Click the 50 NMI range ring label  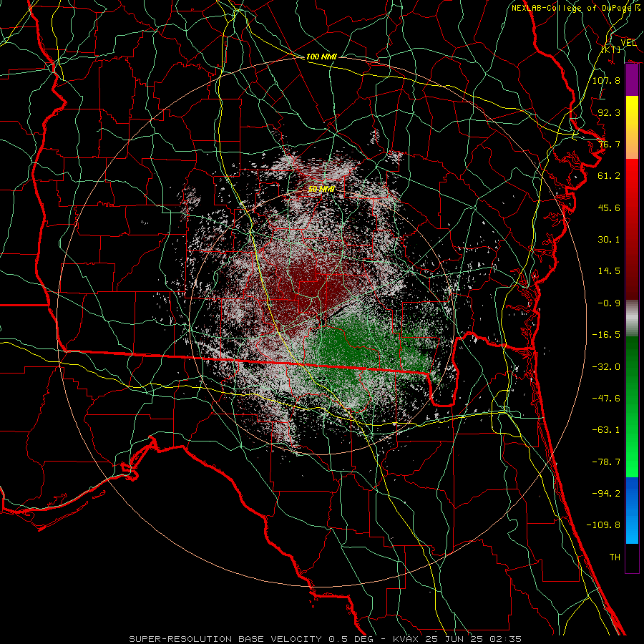click(321, 189)
